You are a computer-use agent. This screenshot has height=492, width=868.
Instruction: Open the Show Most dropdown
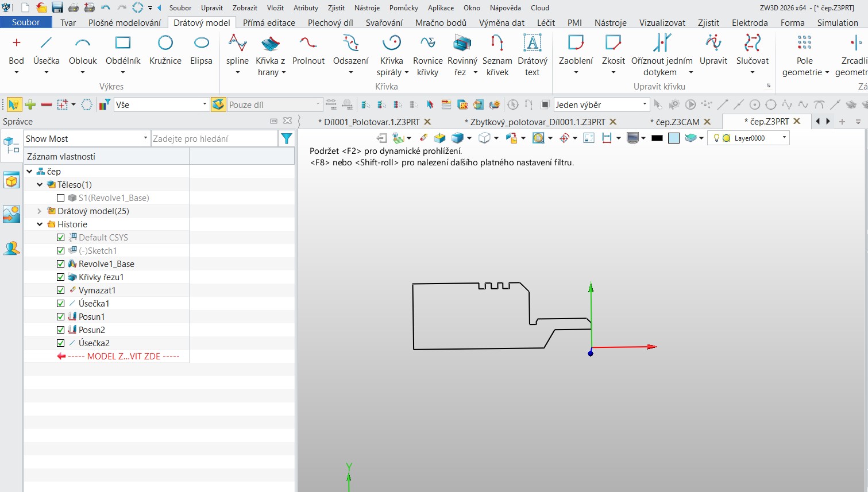[87, 138]
